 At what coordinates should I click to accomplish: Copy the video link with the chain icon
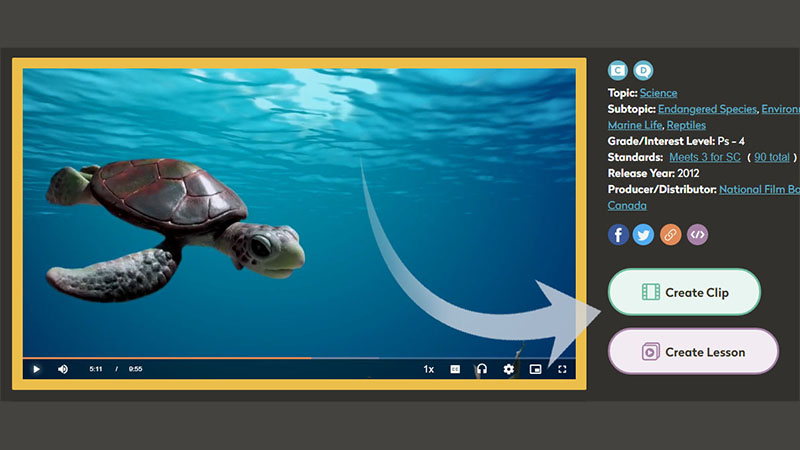tap(671, 235)
